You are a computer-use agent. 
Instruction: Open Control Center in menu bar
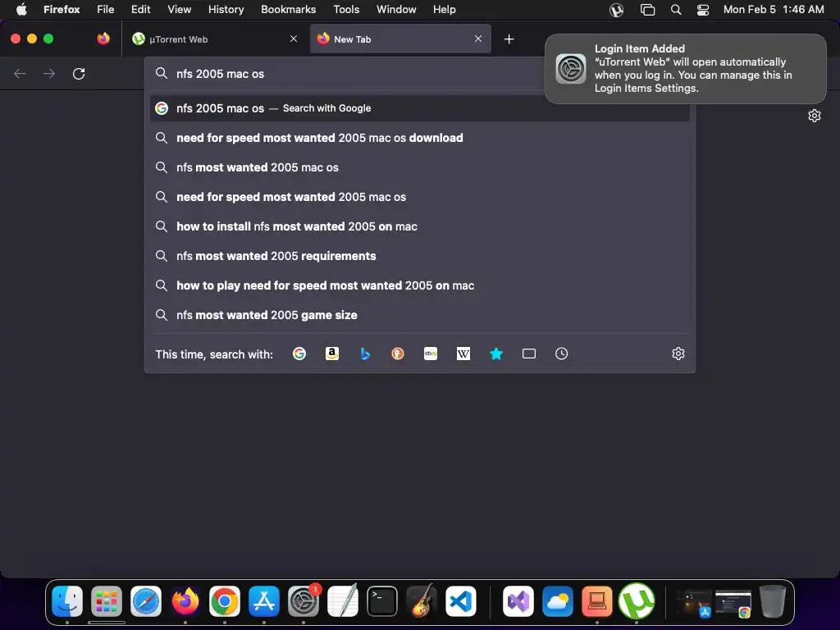coord(703,10)
